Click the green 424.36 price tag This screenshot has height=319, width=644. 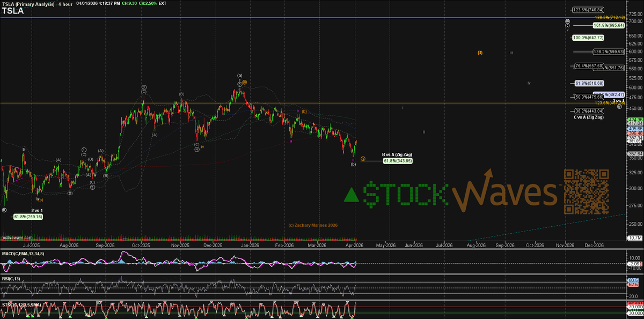(635, 120)
